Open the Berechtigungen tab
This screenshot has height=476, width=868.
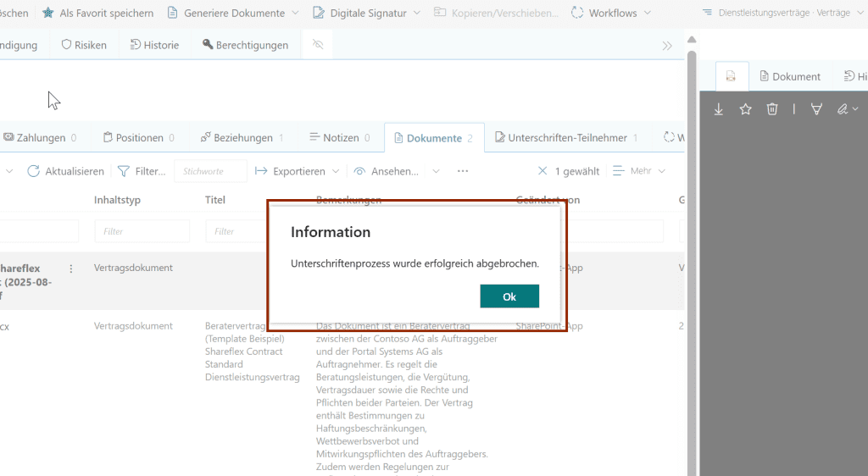tap(245, 45)
